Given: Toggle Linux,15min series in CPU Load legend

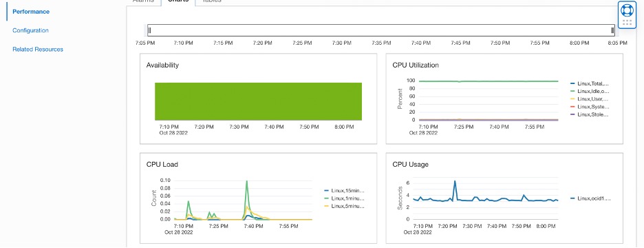Looking at the screenshot, I should (x=344, y=190).
